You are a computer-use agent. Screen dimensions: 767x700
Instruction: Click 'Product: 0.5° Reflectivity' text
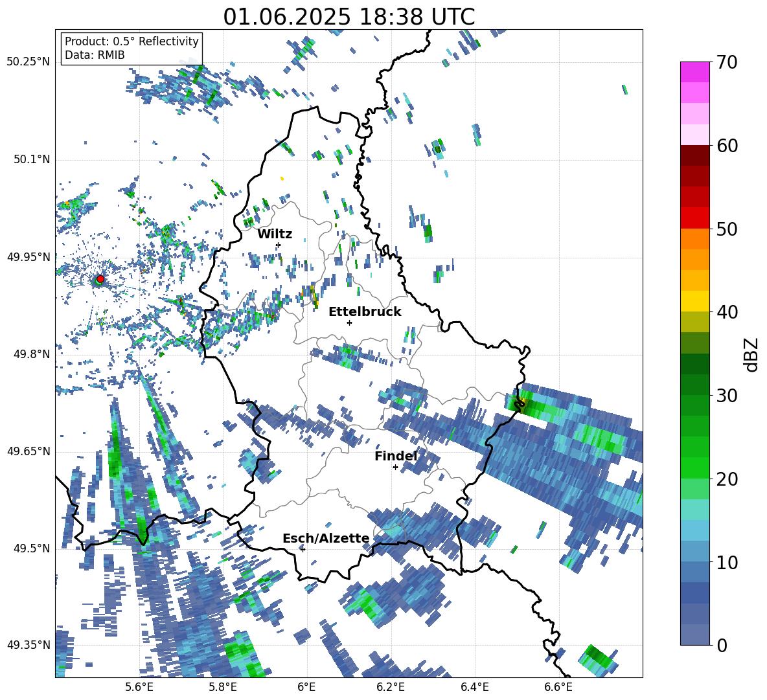pos(132,41)
